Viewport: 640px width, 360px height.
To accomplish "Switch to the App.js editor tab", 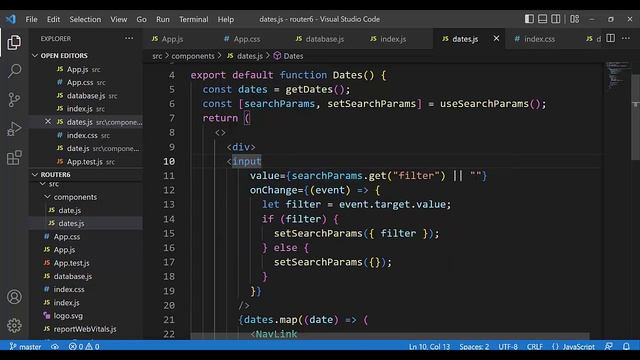I will pos(179,39).
